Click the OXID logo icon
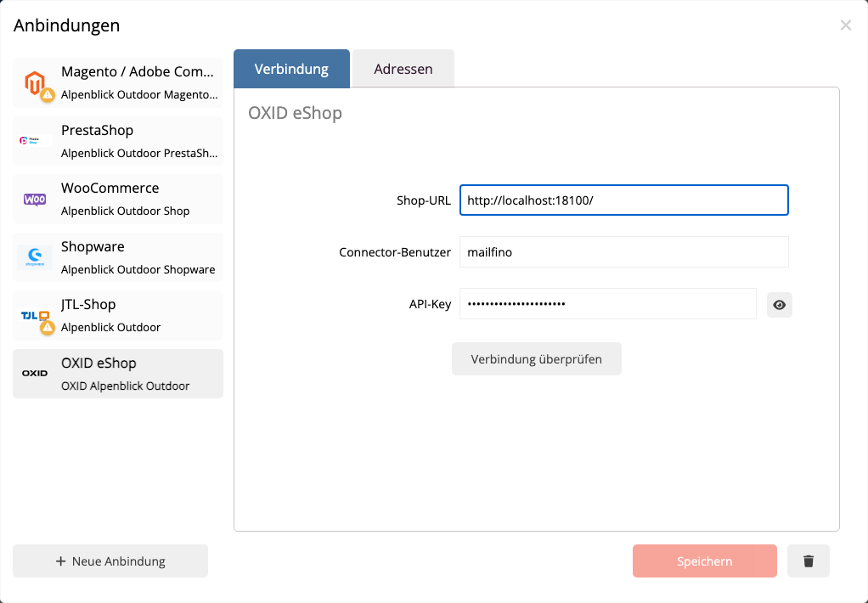Image resolution: width=868 pixels, height=603 pixels. click(35, 373)
